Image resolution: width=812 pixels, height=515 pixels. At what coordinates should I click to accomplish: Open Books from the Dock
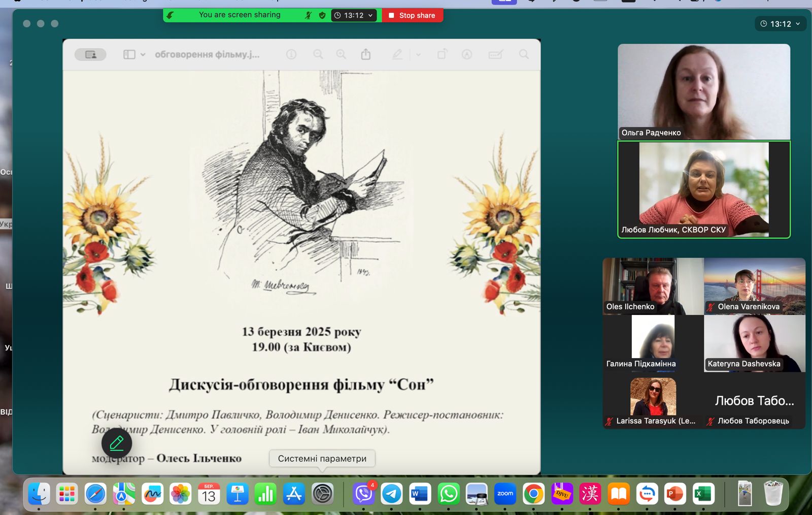click(619, 494)
